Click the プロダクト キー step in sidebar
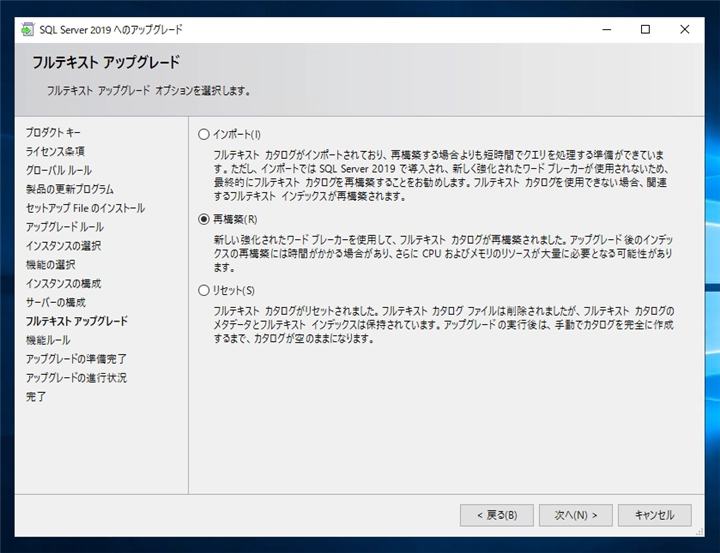 point(53,133)
